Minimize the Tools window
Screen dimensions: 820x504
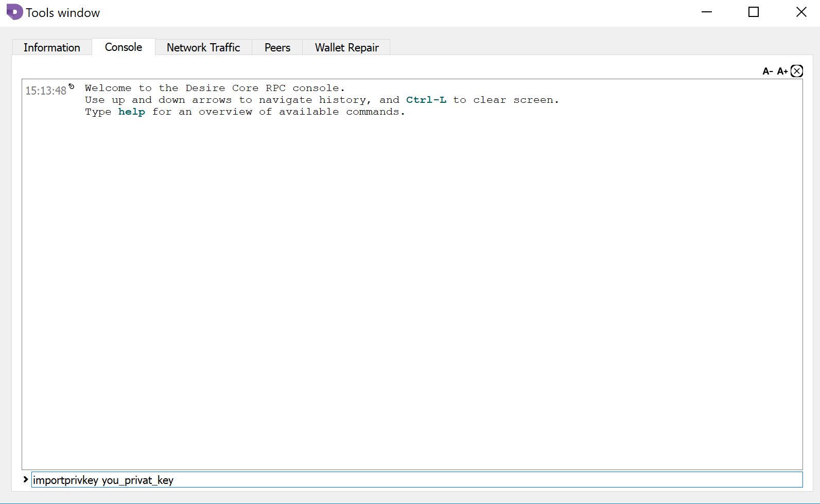coord(707,12)
